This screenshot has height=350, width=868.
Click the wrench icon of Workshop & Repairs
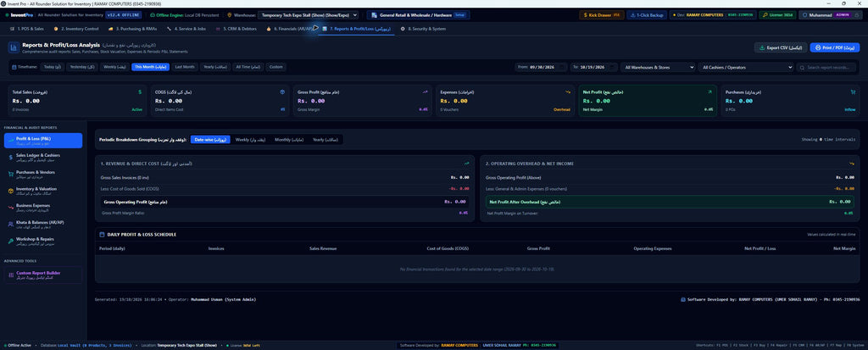tap(11, 241)
